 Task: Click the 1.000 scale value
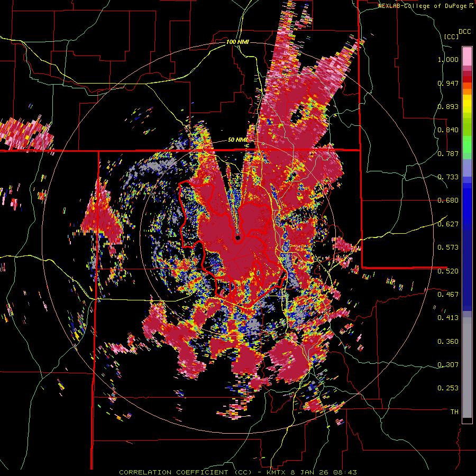(448, 59)
